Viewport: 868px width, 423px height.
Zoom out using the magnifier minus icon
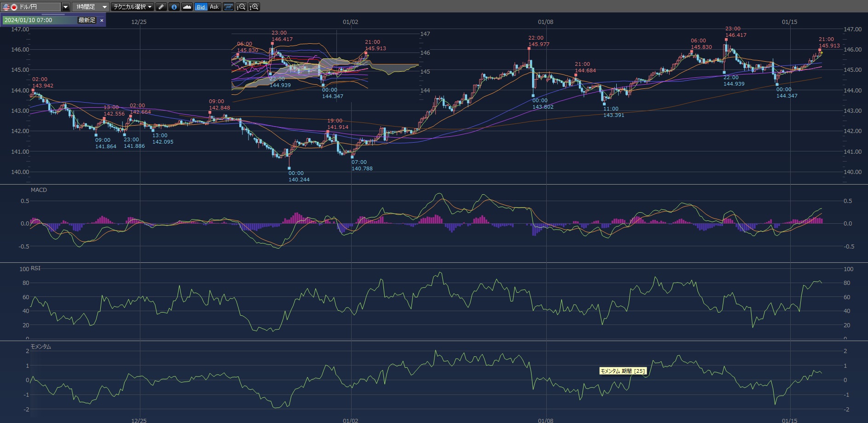tap(241, 7)
